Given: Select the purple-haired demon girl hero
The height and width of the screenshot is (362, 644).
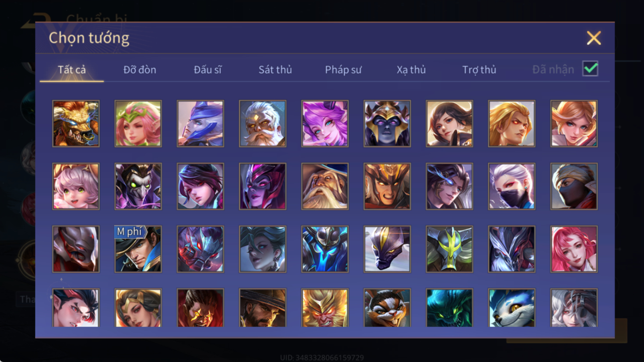Looking at the screenshot, I should [325, 123].
